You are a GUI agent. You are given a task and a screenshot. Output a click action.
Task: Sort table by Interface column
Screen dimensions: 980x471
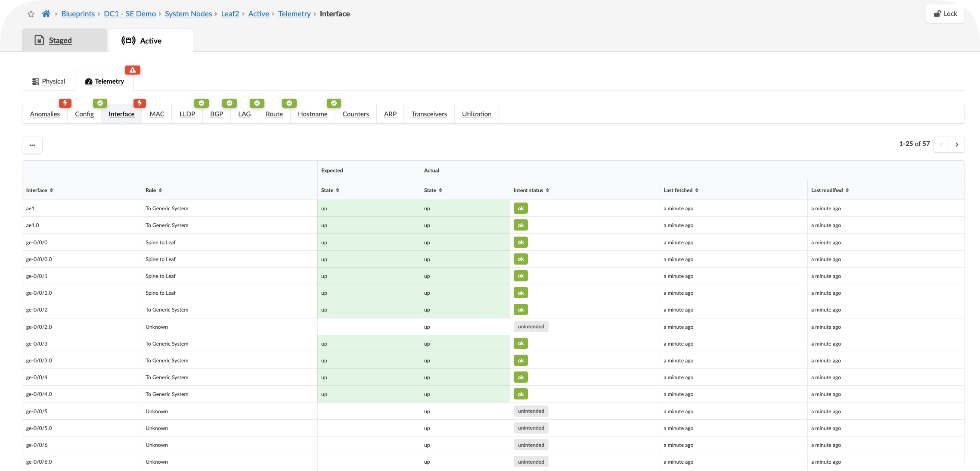pos(51,190)
